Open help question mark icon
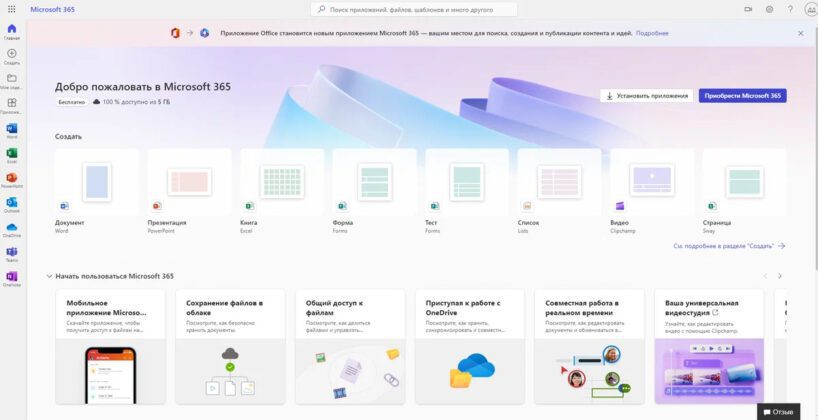 (x=790, y=9)
